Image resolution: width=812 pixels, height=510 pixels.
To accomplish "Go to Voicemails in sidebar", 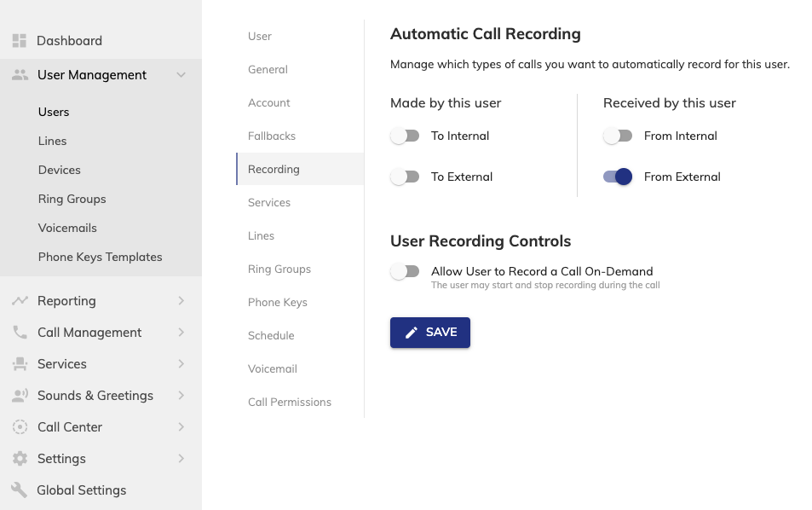I will point(67,228).
